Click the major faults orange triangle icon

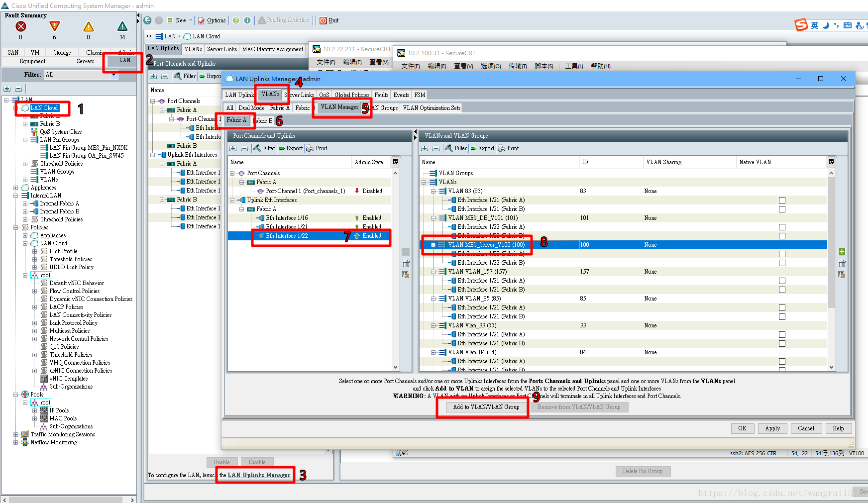tap(55, 26)
